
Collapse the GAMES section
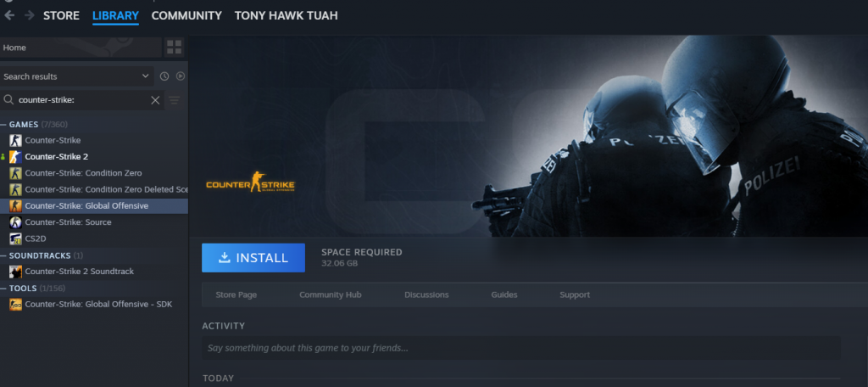[x=4, y=125]
